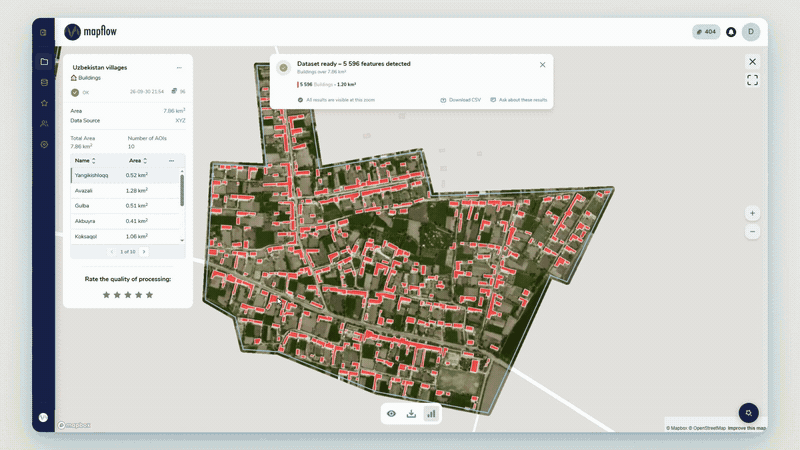Toggle results visibility with the eye icon
The width and height of the screenshot is (800, 450).
tap(391, 414)
